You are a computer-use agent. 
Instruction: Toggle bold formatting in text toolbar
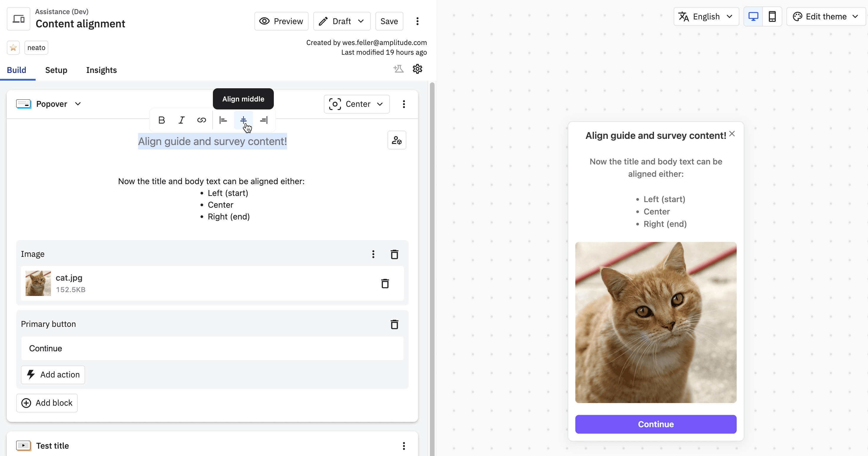click(161, 120)
